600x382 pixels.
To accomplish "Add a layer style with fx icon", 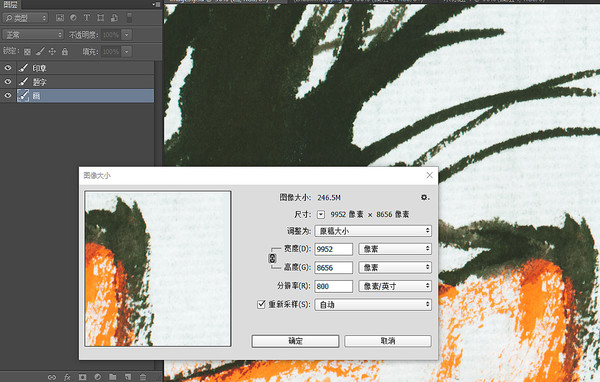I will point(67,377).
